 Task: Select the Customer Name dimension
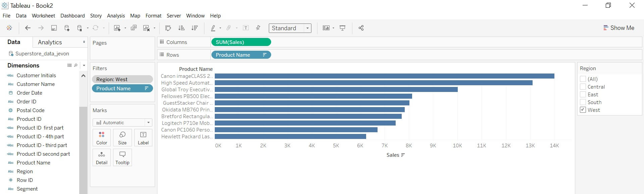[x=36, y=84]
